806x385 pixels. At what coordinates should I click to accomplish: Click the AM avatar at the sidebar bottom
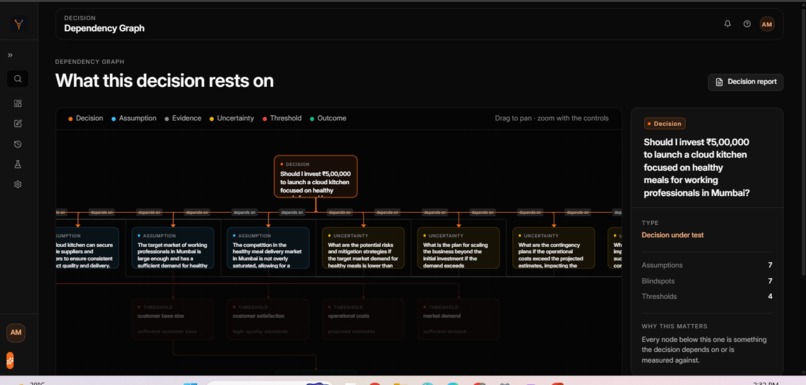[16, 333]
